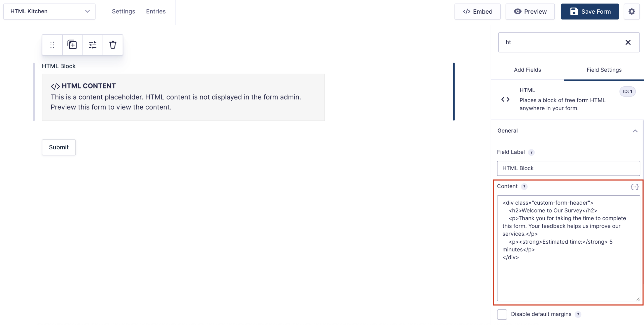This screenshot has width=644, height=325.
Task: Open the merge tags braces icon
Action: pos(634,187)
